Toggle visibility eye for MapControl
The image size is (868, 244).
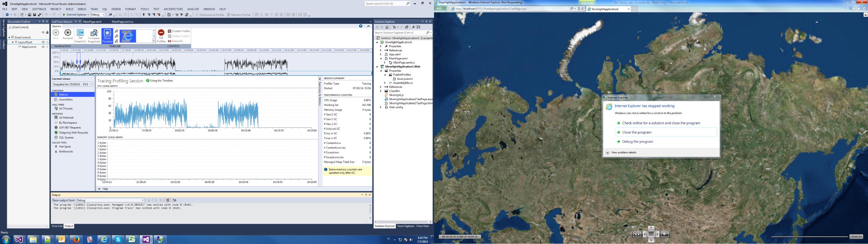(x=43, y=47)
